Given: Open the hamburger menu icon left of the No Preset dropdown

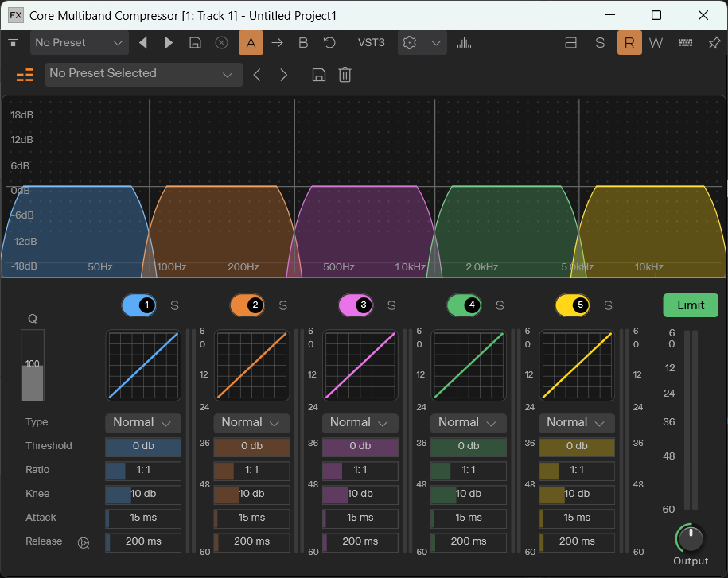Looking at the screenshot, I should coord(14,43).
